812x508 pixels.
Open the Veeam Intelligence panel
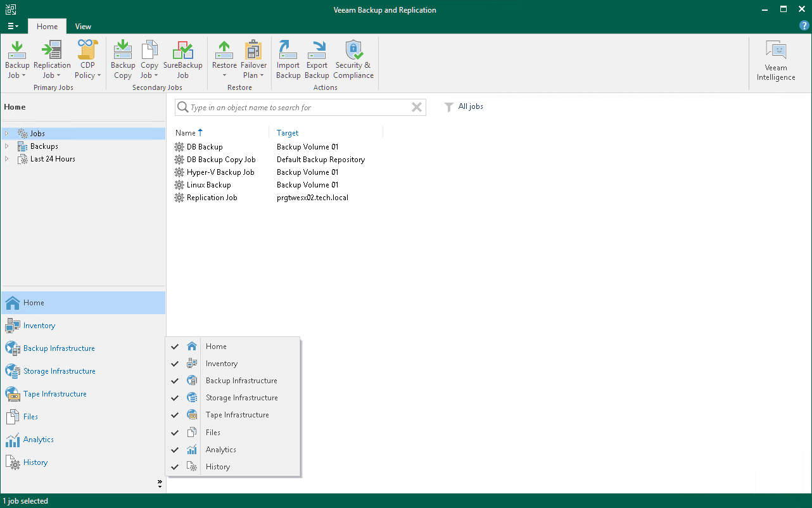pyautogui.click(x=776, y=61)
